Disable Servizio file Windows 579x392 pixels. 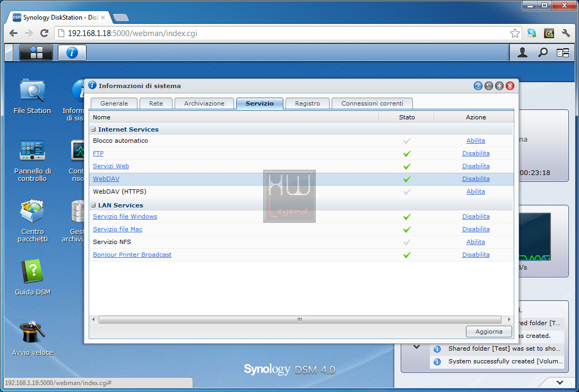(476, 216)
